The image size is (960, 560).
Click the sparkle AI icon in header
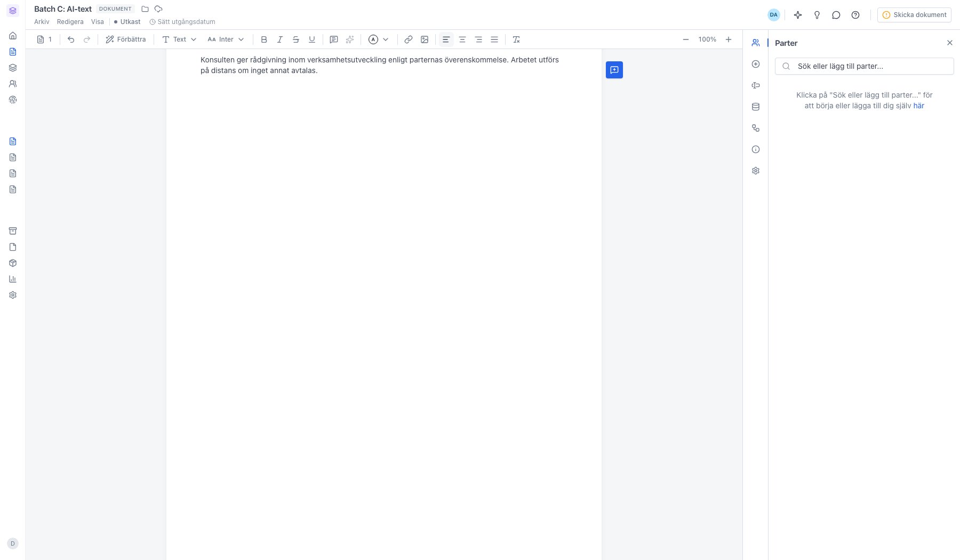tap(798, 15)
